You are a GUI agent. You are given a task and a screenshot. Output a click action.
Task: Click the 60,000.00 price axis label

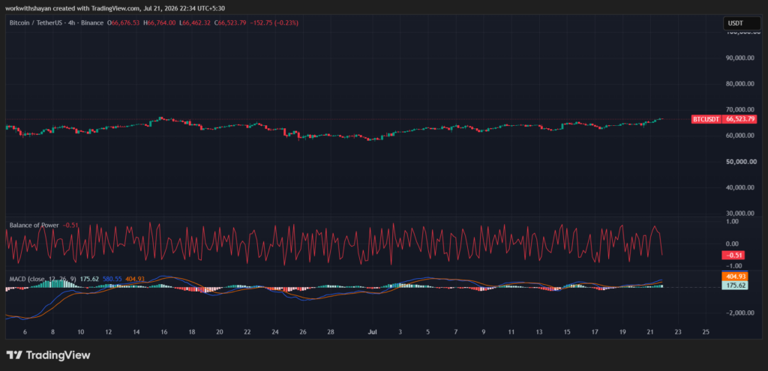pyautogui.click(x=739, y=135)
